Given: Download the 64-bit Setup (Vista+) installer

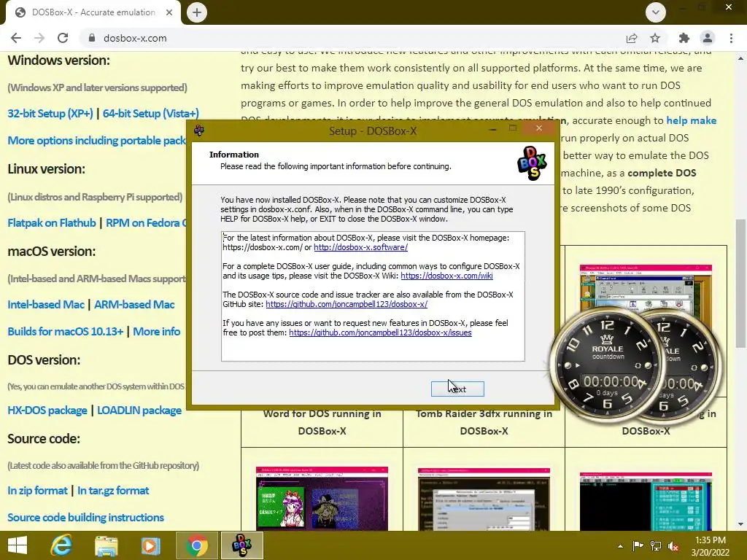Looking at the screenshot, I should (x=150, y=113).
